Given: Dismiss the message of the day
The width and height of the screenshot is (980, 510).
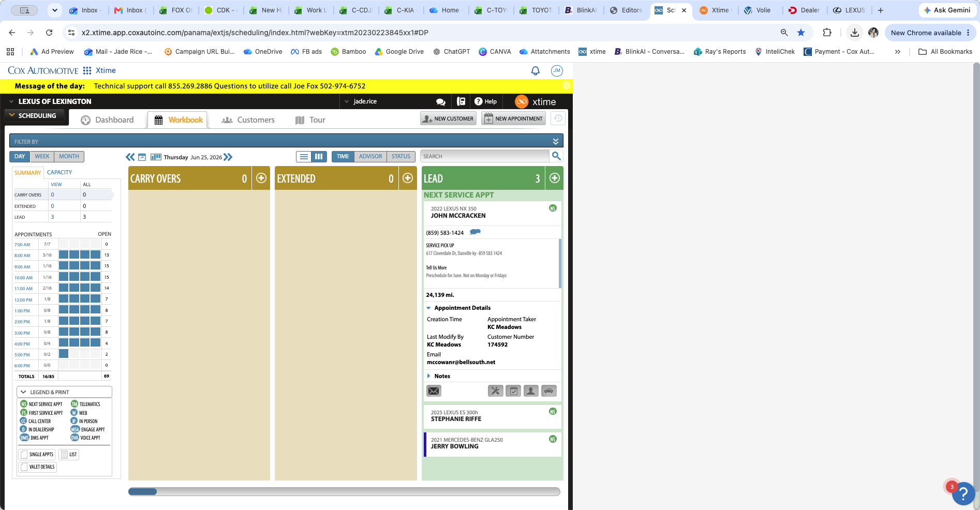Looking at the screenshot, I should tap(567, 85).
